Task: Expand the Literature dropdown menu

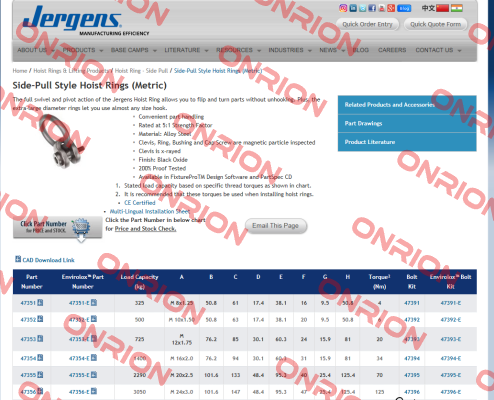Action: pyautogui.click(x=186, y=50)
